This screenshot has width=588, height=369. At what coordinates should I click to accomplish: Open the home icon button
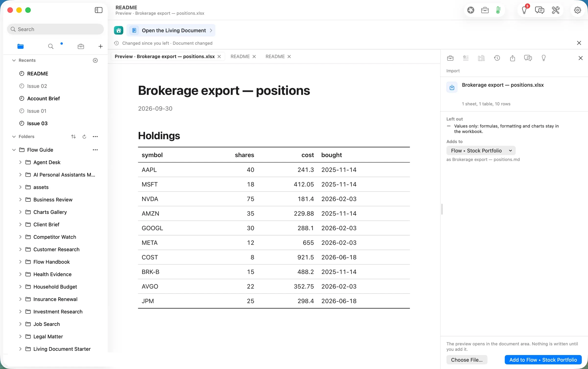click(x=119, y=30)
